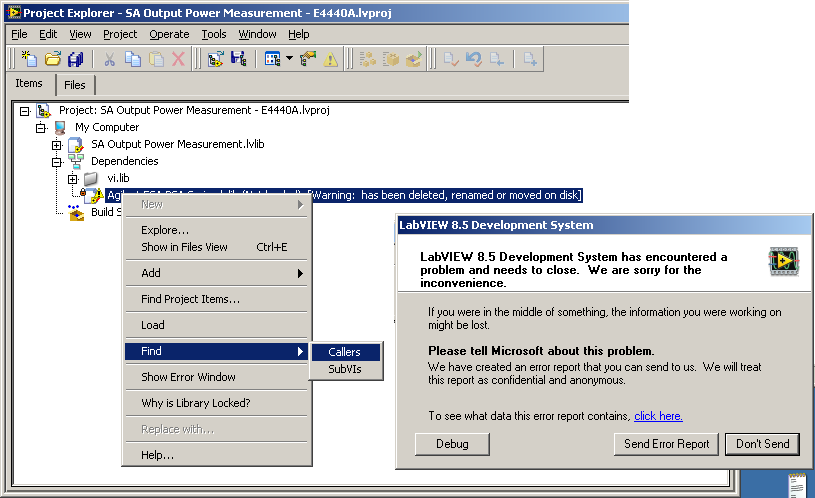815x498 pixels.
Task: Click the Debug button in crash dialog
Action: pyautogui.click(x=452, y=444)
